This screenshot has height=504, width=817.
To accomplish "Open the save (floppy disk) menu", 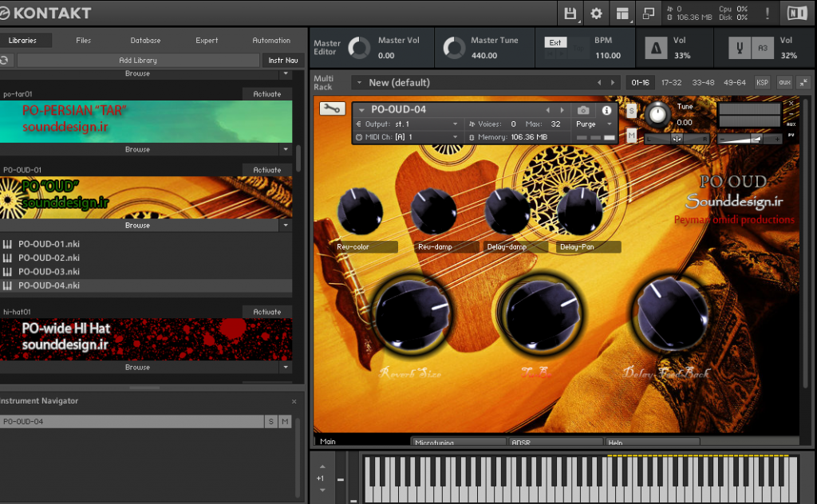I will click(570, 14).
